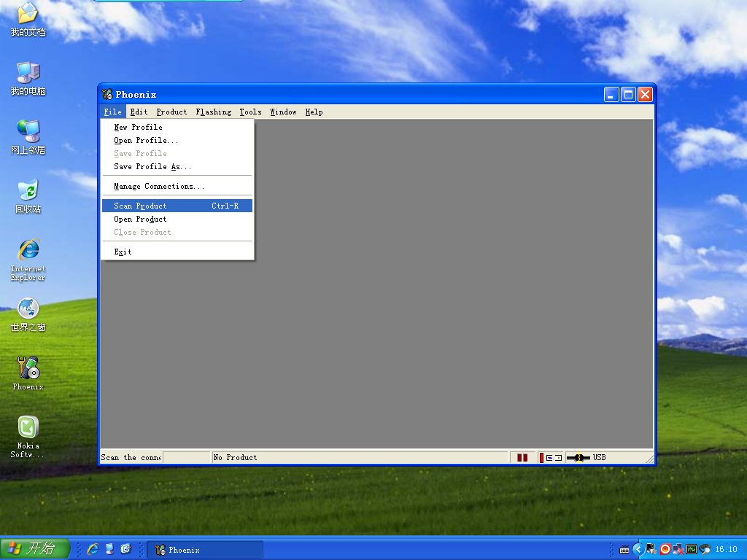Maximize the Phoenix window

[628, 95]
